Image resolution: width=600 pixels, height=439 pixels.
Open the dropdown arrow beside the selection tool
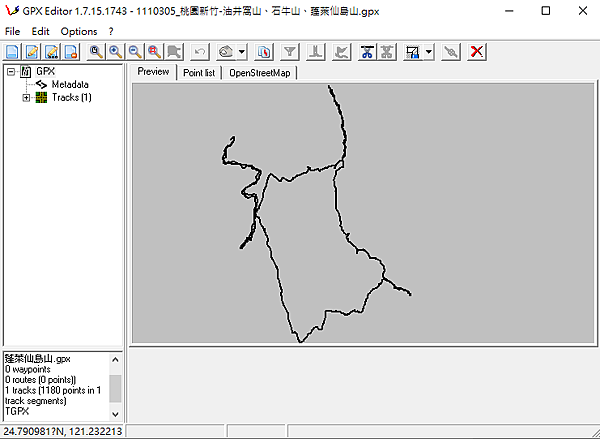(429, 52)
